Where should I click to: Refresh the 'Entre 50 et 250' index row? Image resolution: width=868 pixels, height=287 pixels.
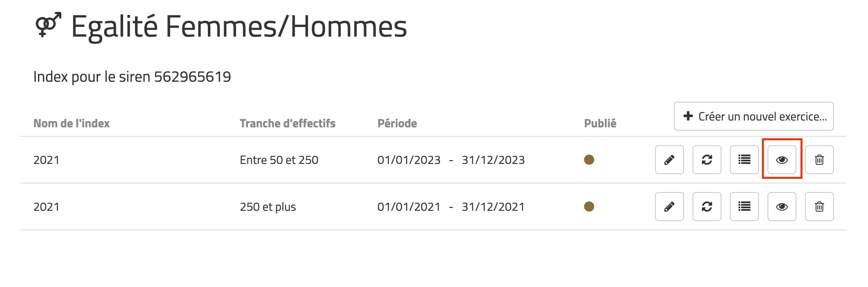click(707, 160)
